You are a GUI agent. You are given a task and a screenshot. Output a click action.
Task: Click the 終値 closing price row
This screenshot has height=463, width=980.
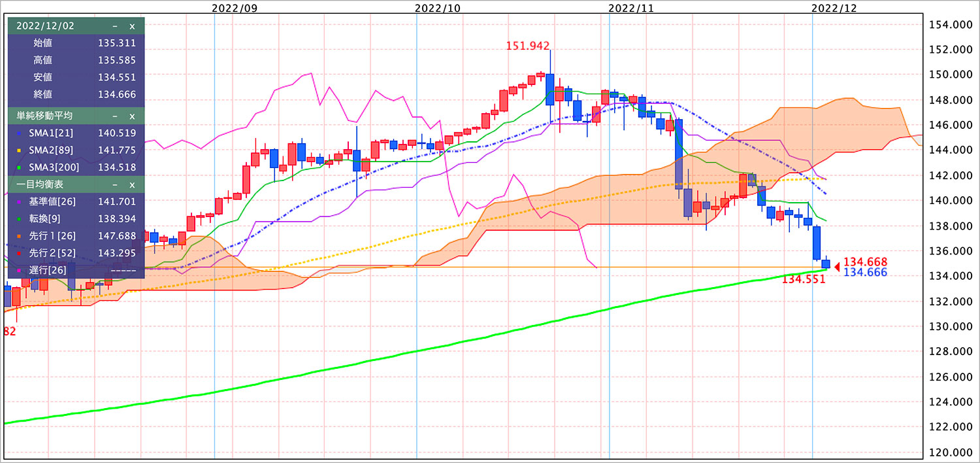[x=76, y=94]
